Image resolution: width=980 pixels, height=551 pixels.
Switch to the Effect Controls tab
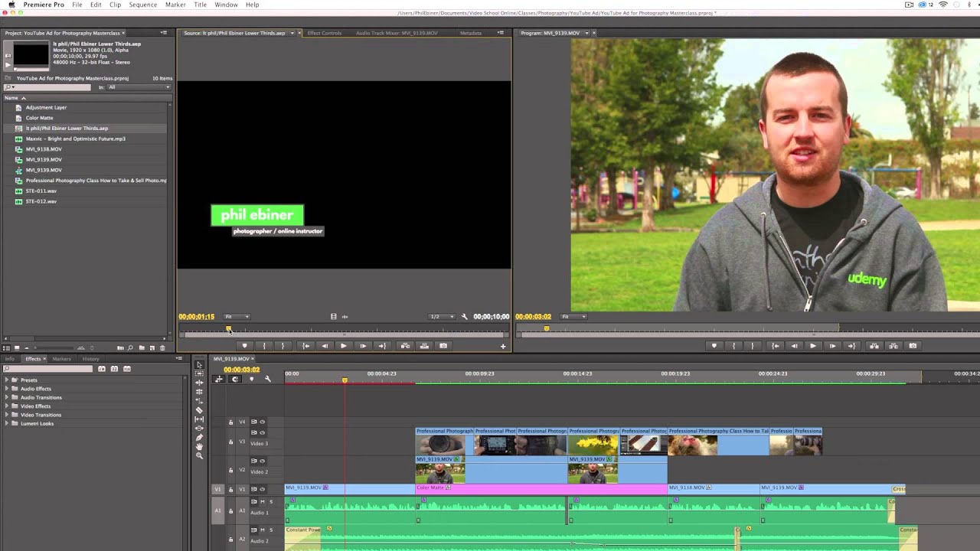point(325,33)
